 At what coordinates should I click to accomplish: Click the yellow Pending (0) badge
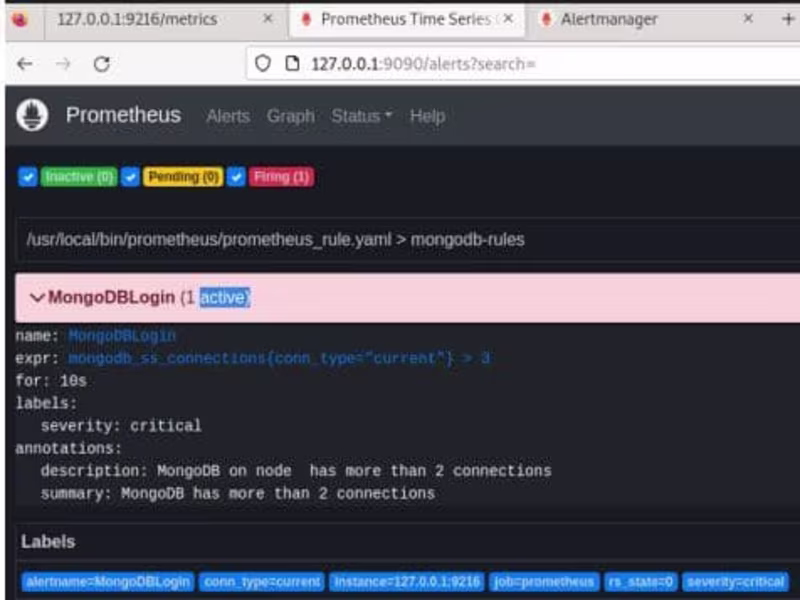click(x=183, y=177)
